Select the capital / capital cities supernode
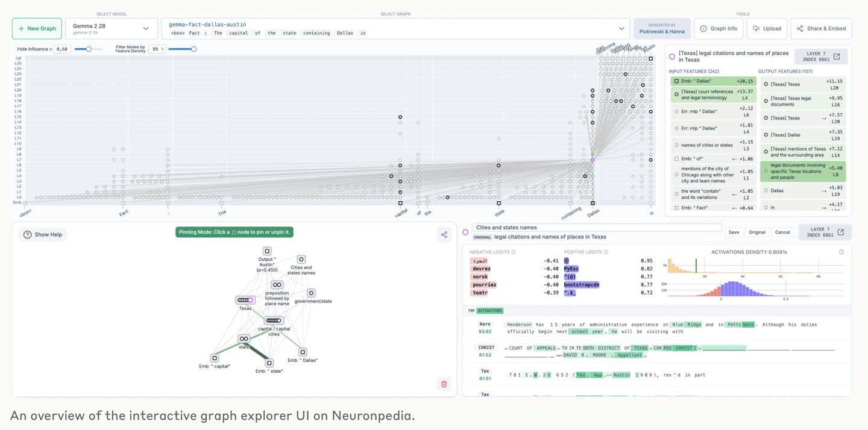This screenshot has width=868, height=430. tap(274, 320)
